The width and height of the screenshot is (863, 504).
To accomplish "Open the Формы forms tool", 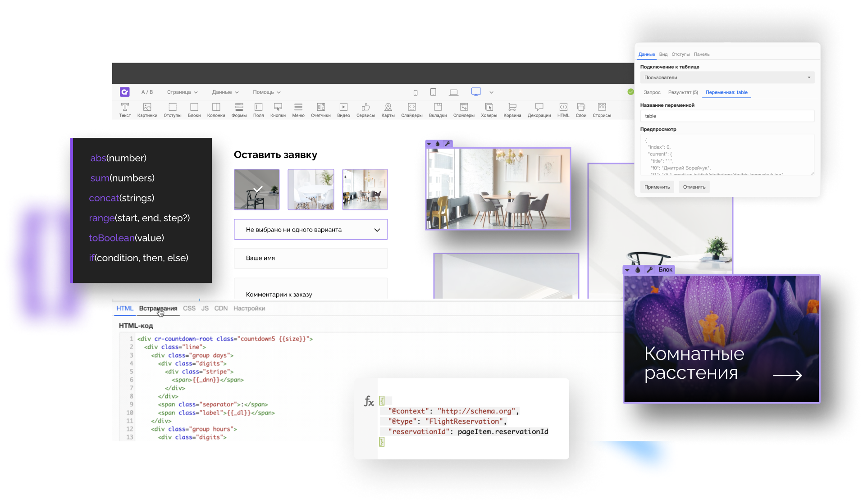I will [239, 109].
